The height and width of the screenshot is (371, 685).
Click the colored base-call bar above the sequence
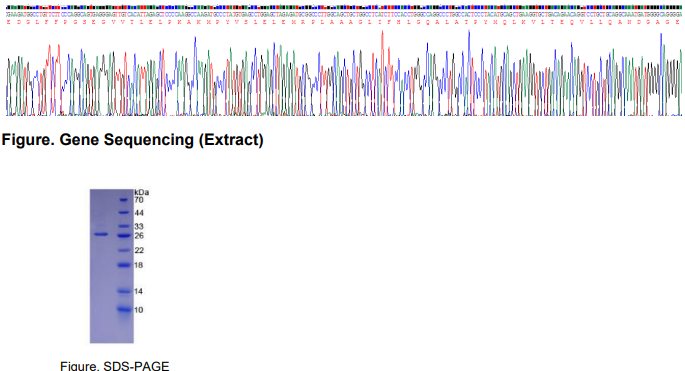tap(343, 7)
